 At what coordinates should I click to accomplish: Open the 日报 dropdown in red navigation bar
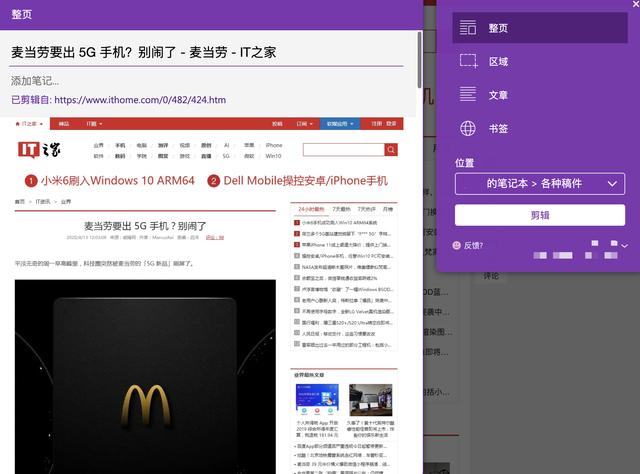304,124
